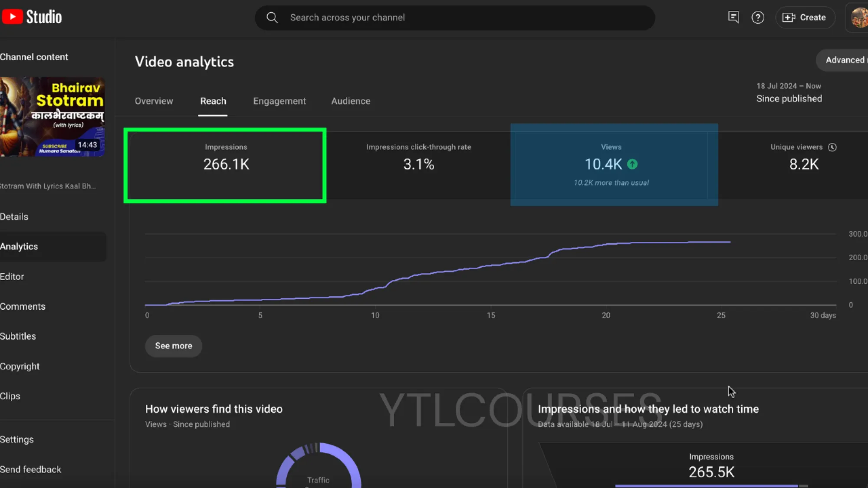The width and height of the screenshot is (868, 488).
Task: Click the YouTube Studio logo
Action: 31,16
